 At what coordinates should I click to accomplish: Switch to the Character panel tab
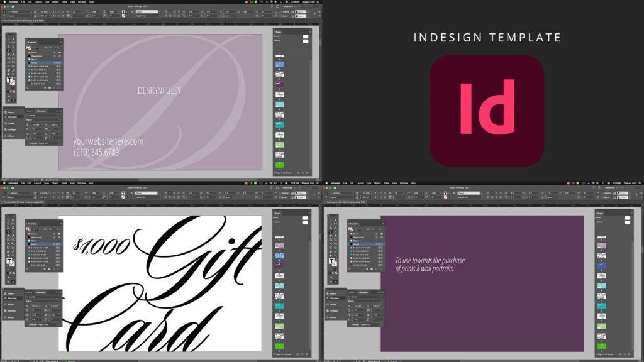pos(42,111)
